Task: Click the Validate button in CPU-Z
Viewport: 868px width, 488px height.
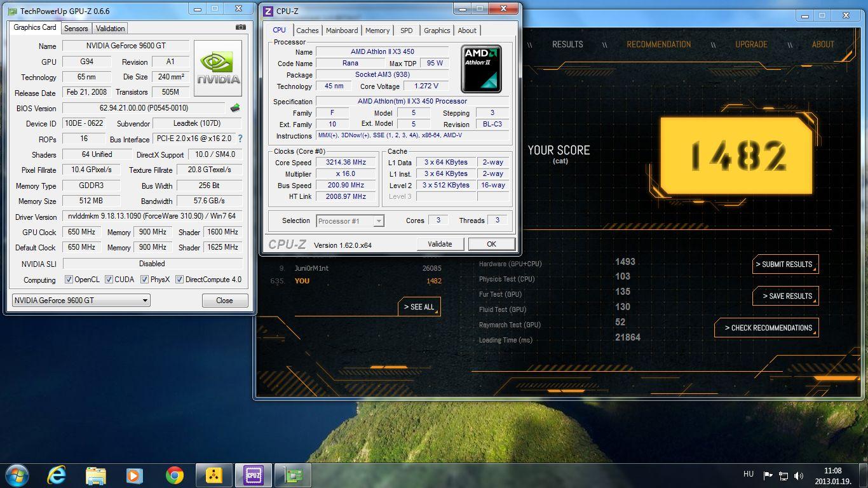Action: pos(440,244)
